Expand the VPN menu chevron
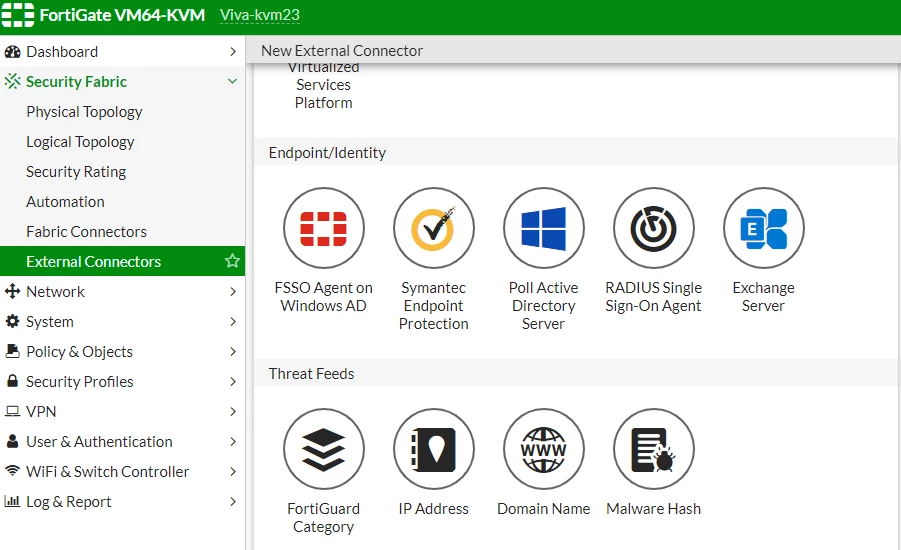 233,411
